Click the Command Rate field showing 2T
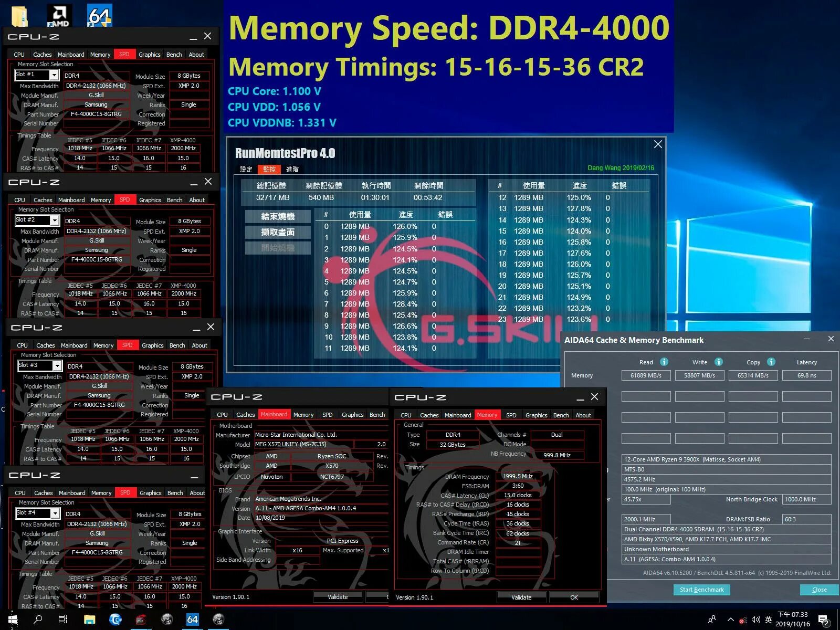The width and height of the screenshot is (840, 630). click(x=518, y=542)
